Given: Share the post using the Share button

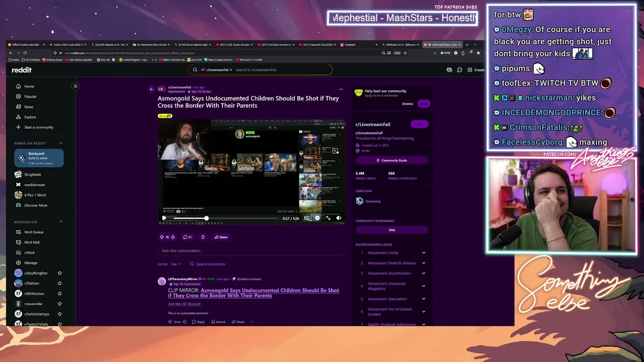Looking at the screenshot, I should pos(221,237).
